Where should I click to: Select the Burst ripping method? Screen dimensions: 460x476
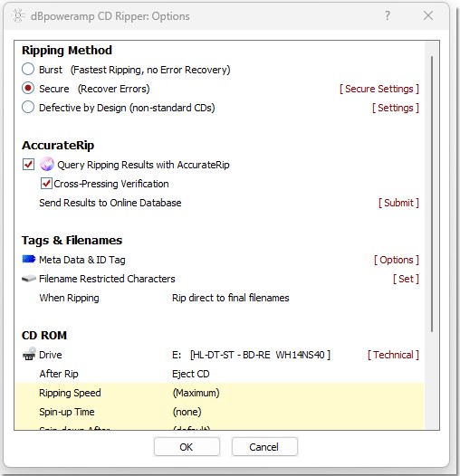pyautogui.click(x=28, y=69)
